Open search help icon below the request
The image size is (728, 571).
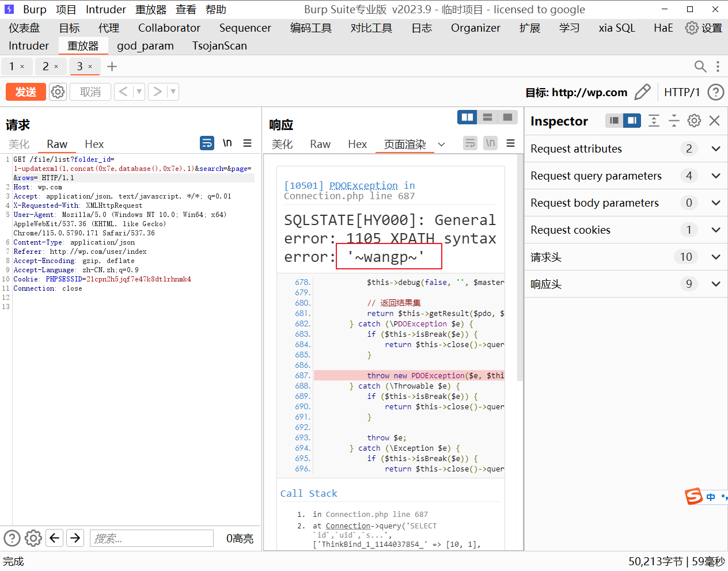pos(12,538)
